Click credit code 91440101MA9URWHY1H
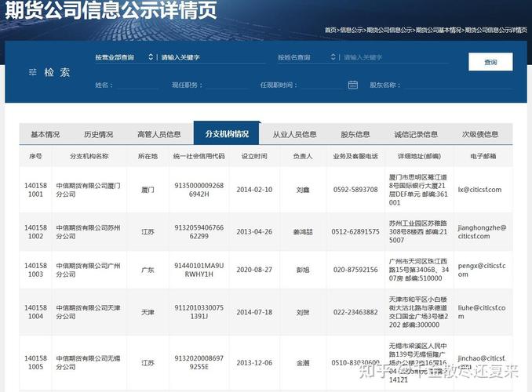Screen dimensions: 532x392 coord(199,270)
